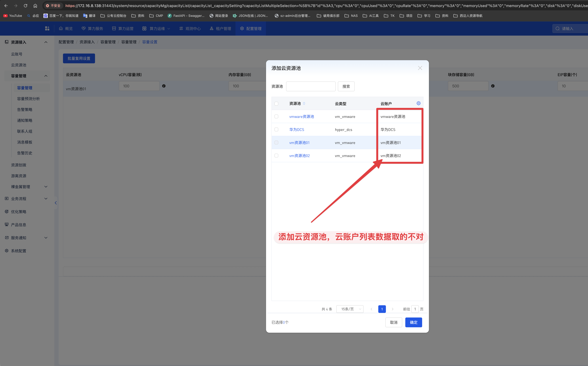Click the app grid menu icon
Viewport: 588px width, 366px height.
(x=47, y=29)
